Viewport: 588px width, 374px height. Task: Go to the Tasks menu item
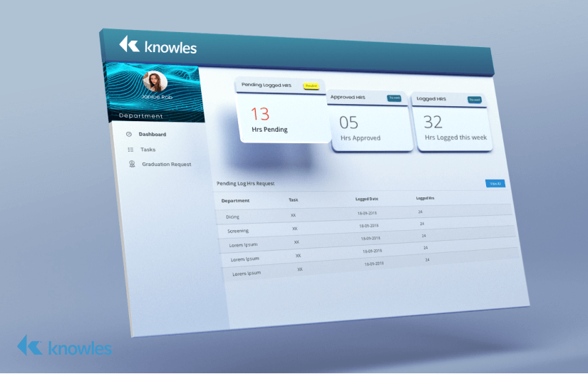[148, 150]
